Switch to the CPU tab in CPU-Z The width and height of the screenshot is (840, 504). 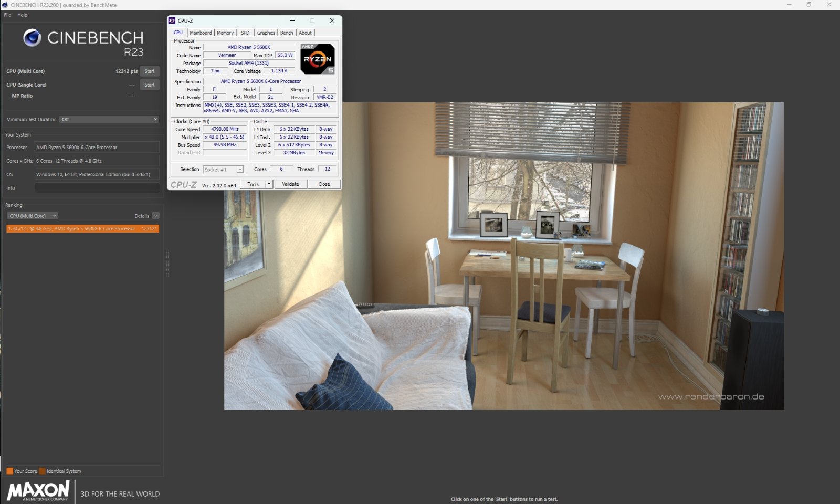[x=178, y=33]
